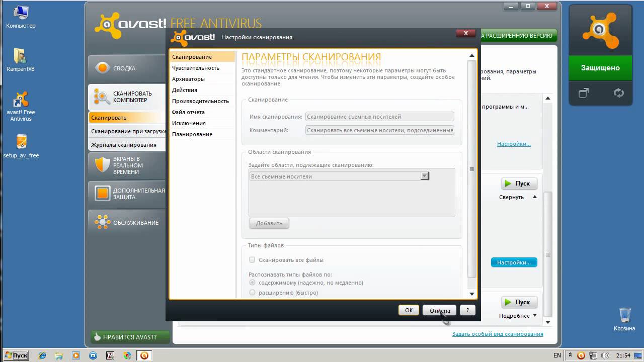Viewport: 644px width, 362px height.
Task: Click the colorful Chrome-like taskbar icon
Action: [x=127, y=355]
